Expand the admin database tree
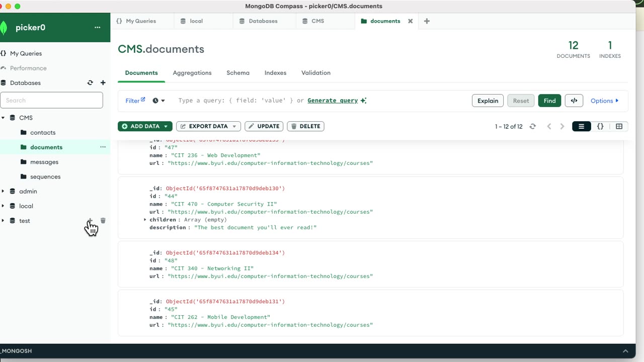The width and height of the screenshot is (644, 362). pyautogui.click(x=3, y=191)
